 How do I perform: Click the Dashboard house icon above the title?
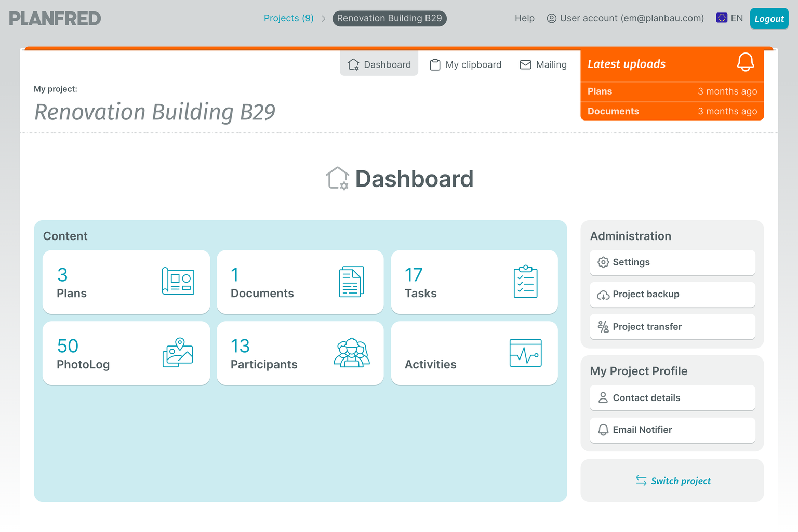[x=337, y=178]
